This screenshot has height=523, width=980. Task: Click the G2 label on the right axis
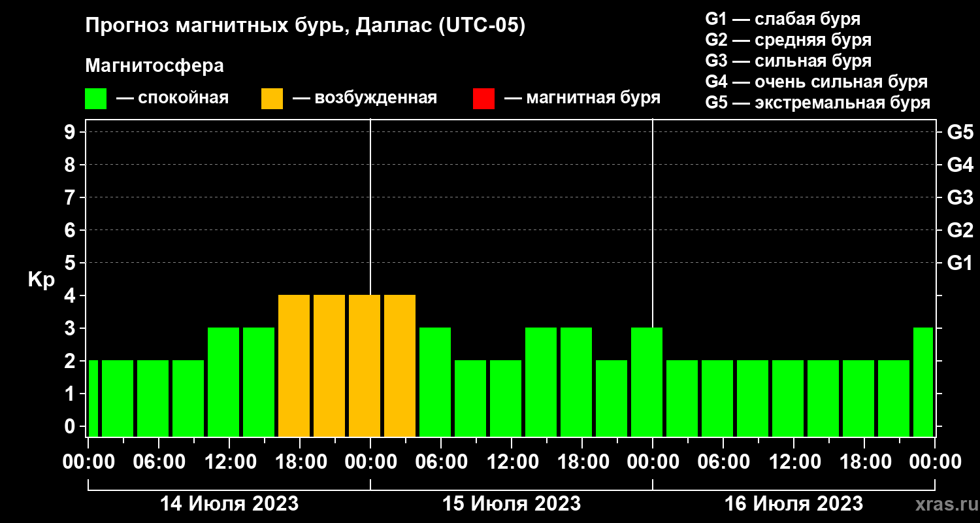tap(960, 230)
